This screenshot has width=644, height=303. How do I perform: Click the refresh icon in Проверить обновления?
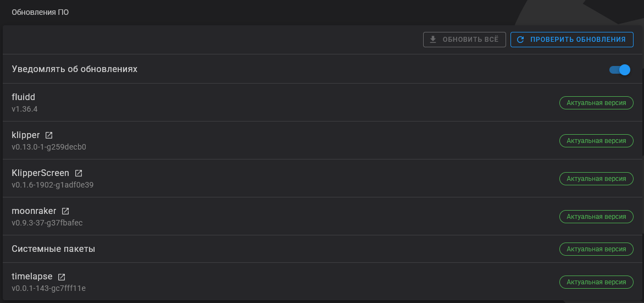click(520, 40)
